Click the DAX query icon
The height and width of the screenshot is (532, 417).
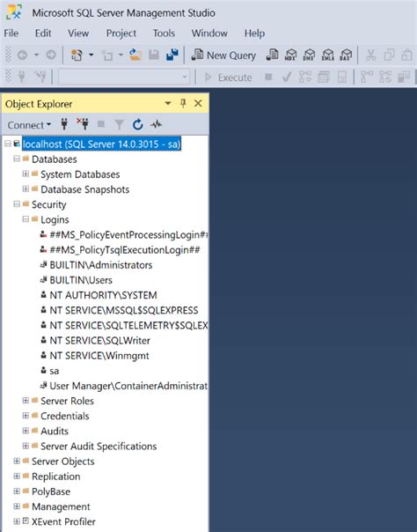coord(346,55)
